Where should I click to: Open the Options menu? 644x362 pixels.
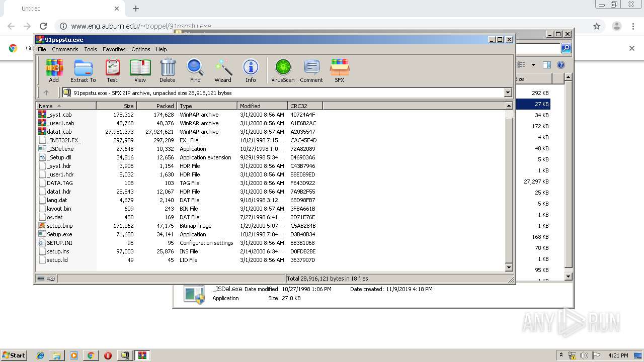pos(141,49)
